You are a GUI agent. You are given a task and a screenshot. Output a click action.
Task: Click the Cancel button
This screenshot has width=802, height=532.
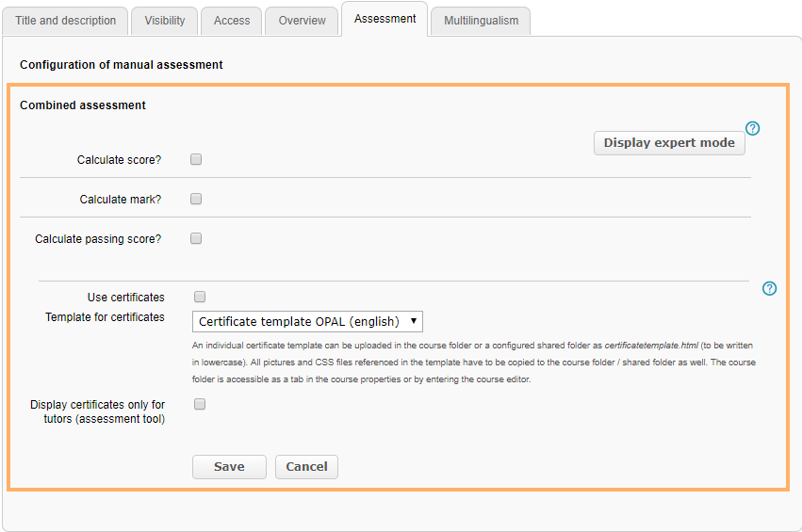point(306,467)
